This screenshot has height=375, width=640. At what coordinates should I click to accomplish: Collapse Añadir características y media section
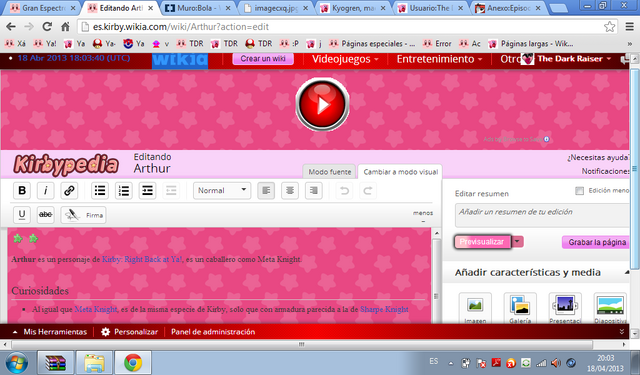[627, 272]
